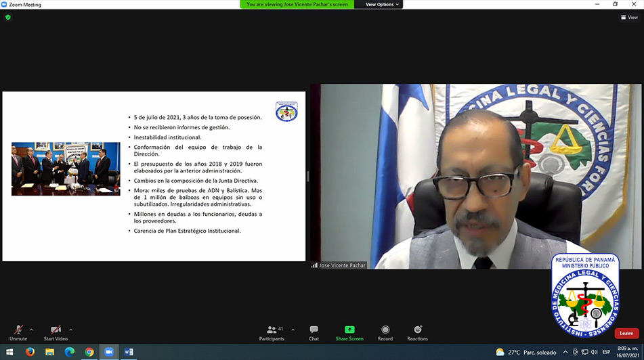Click the green Share Screen button
Viewport: 644px width, 360px height.
pos(349,333)
